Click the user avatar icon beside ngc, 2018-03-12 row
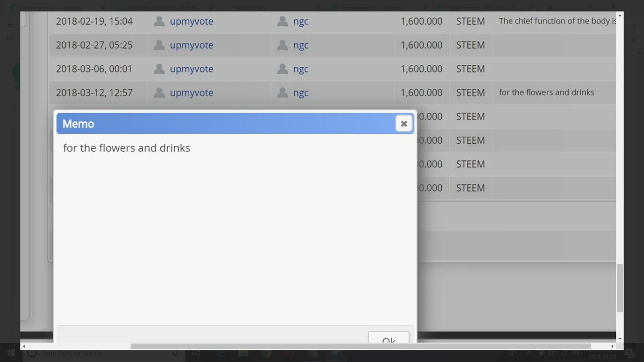The image size is (644, 362). click(x=282, y=93)
